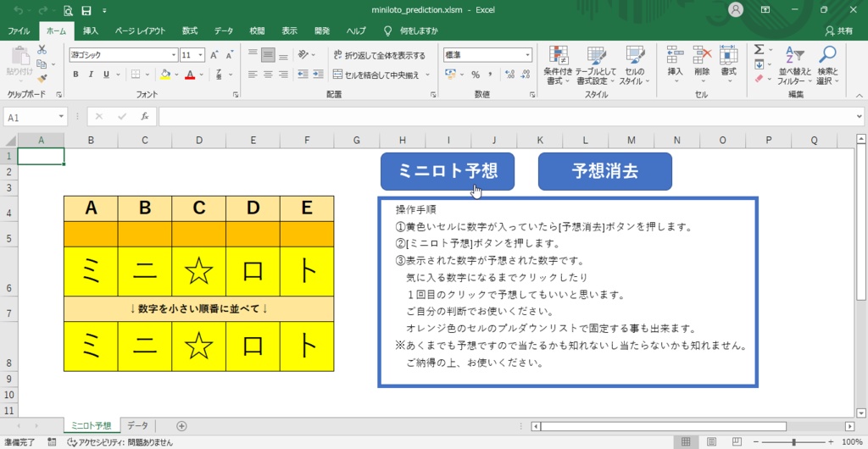The width and height of the screenshot is (868, 449).
Task: Increase font size with larger A icon
Action: tap(214, 55)
